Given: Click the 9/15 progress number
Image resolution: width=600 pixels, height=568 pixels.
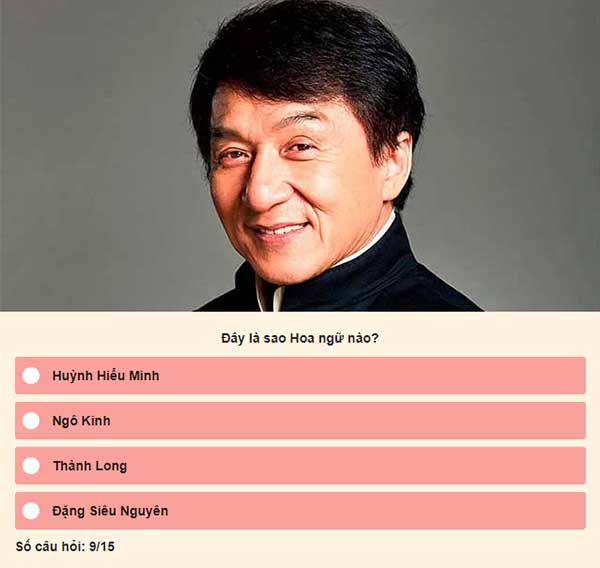Looking at the screenshot, I should [102, 547].
